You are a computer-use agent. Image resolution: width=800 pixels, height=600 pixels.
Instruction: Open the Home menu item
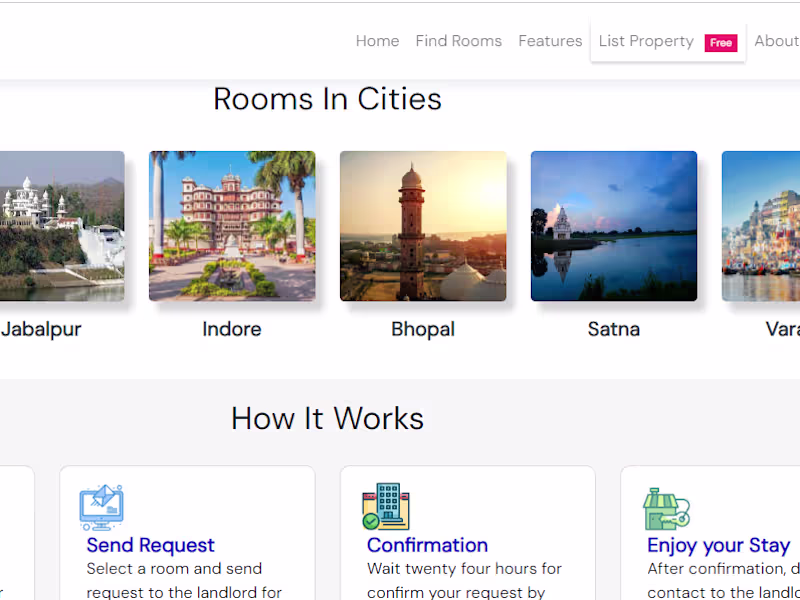pyautogui.click(x=377, y=41)
